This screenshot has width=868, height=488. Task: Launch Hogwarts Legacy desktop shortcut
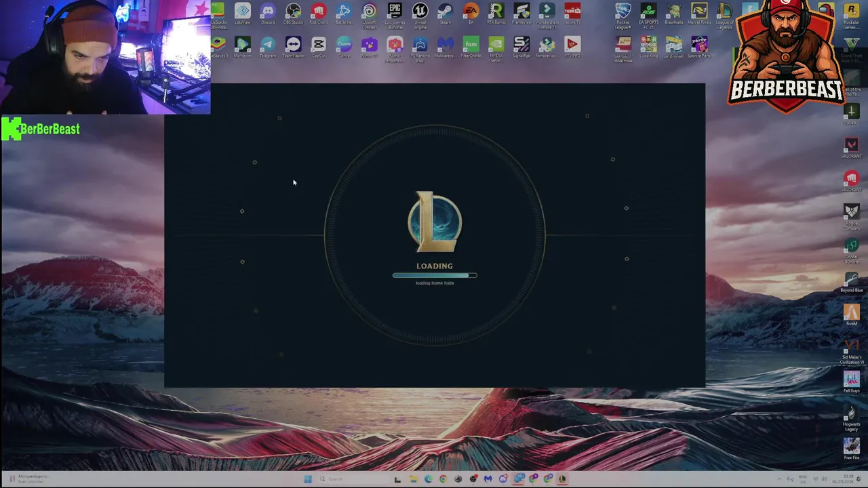(x=851, y=418)
